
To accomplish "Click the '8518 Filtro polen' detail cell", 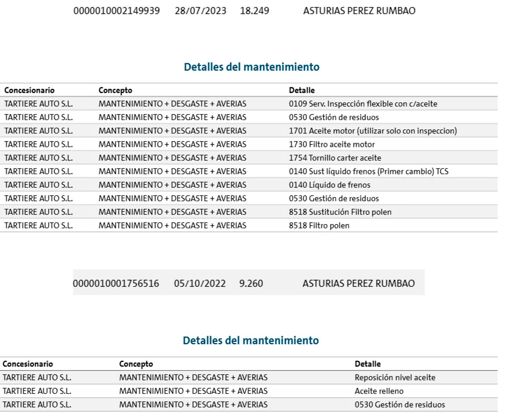I will pos(319,226).
